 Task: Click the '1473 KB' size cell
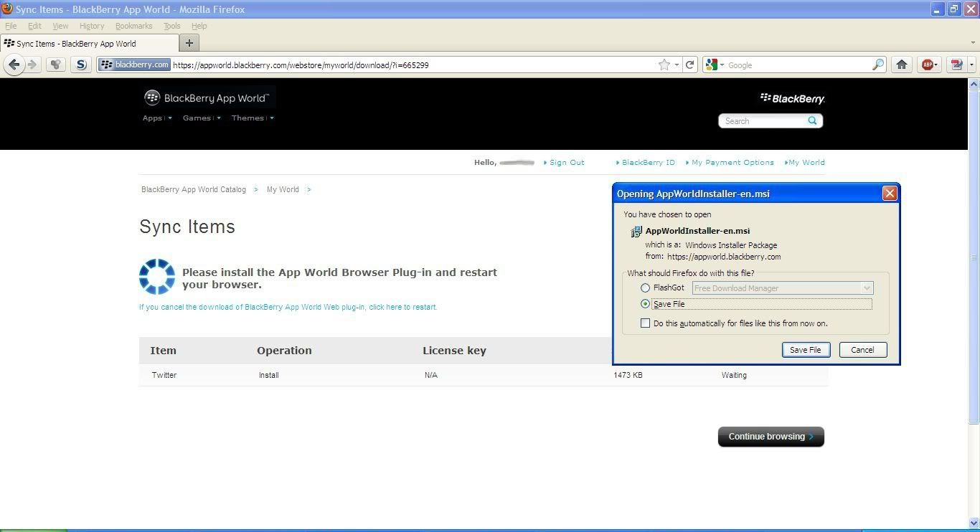tap(628, 375)
